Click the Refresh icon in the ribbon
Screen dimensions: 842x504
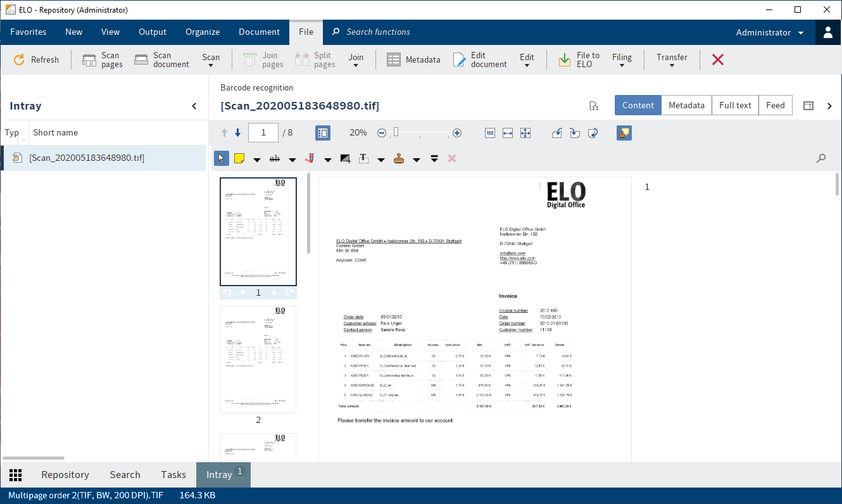point(19,60)
